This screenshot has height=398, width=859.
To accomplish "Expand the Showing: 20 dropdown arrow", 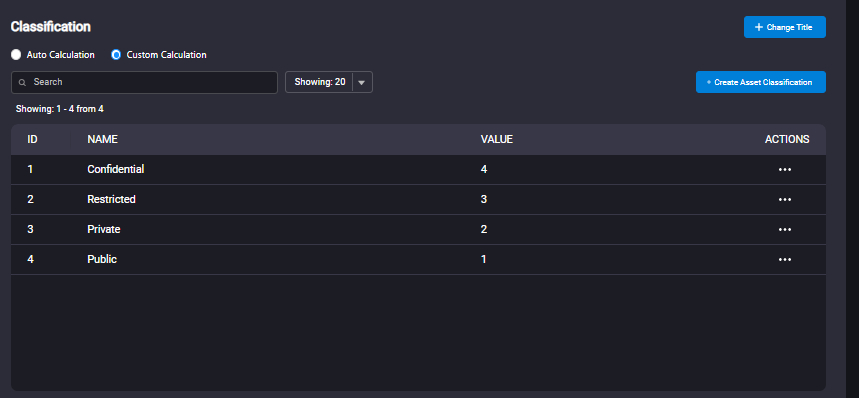I will tap(362, 82).
